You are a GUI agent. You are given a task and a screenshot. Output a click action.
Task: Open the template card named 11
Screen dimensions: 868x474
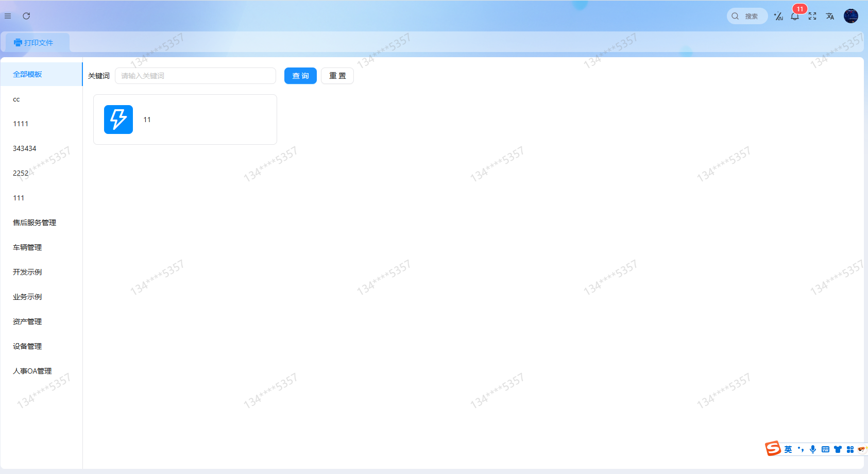point(185,120)
